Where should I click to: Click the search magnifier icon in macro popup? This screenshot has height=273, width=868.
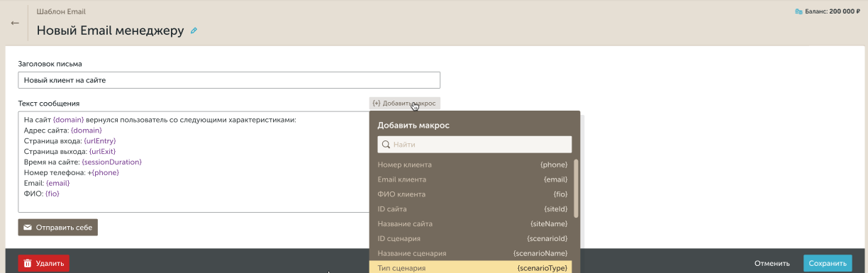click(386, 145)
